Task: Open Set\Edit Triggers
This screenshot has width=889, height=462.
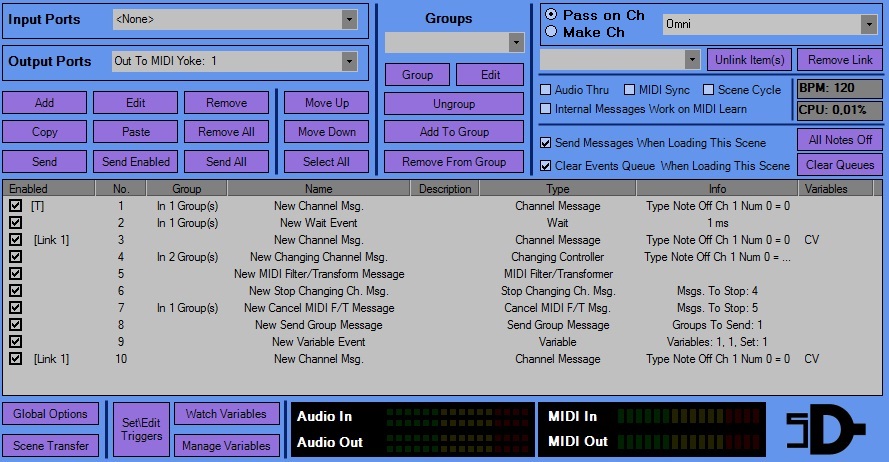Action: [x=141, y=429]
